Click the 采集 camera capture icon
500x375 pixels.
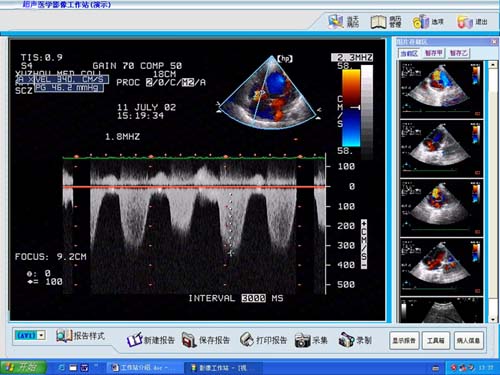pos(303,340)
